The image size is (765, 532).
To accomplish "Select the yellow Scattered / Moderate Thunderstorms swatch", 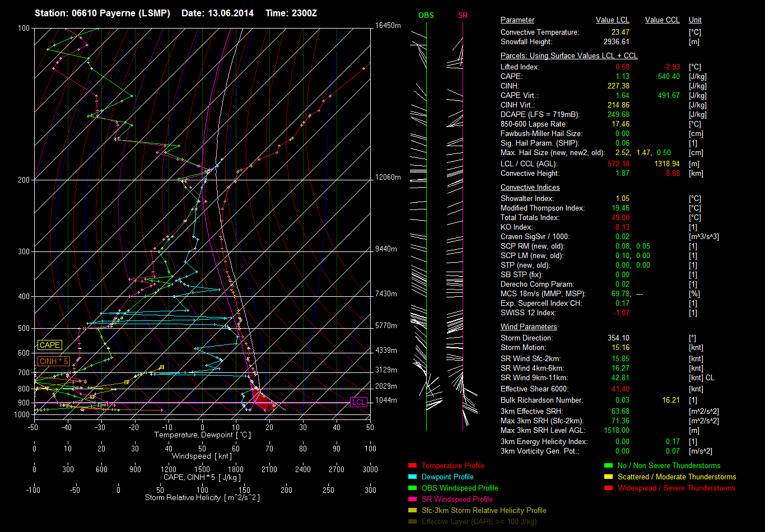I will (x=609, y=477).
